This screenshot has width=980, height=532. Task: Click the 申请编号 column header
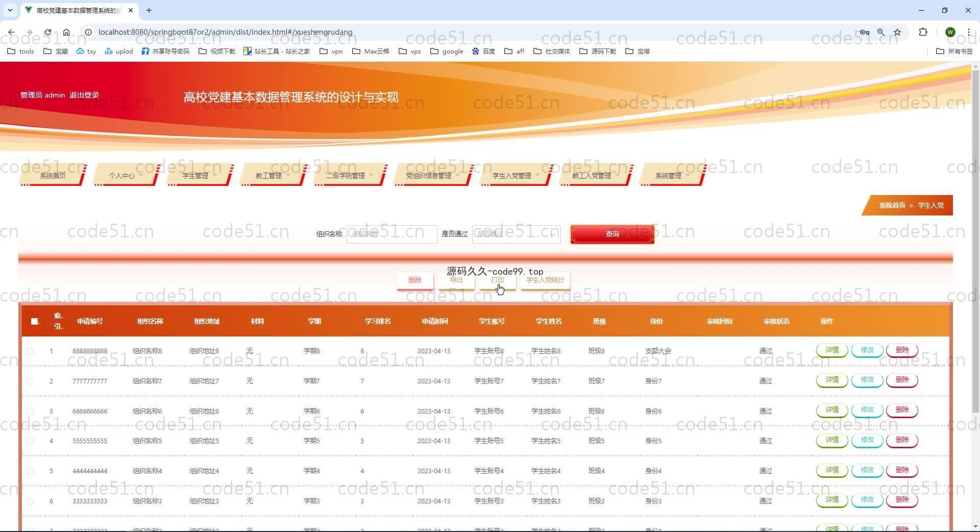coord(90,321)
